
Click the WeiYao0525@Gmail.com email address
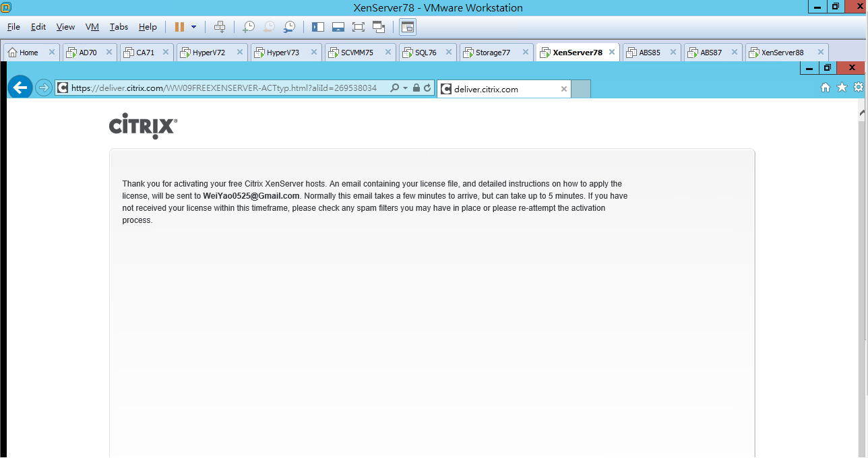click(251, 196)
